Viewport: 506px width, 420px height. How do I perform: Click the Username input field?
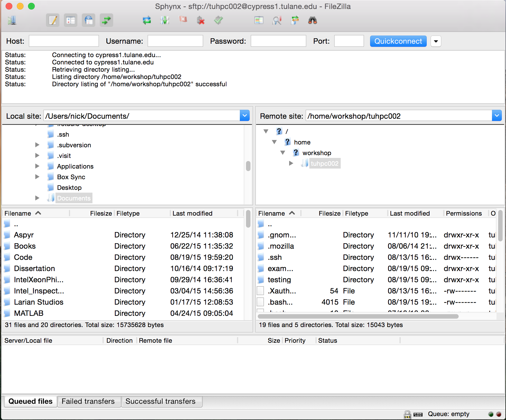tap(175, 41)
